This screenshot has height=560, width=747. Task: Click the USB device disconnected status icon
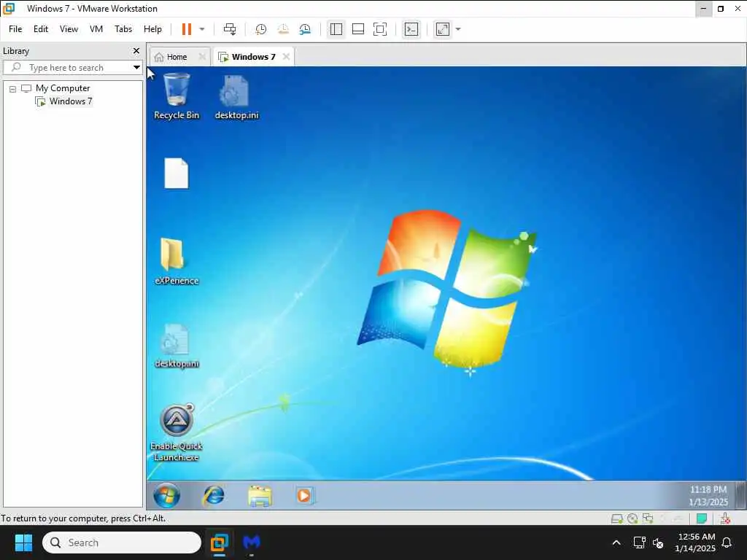click(725, 518)
